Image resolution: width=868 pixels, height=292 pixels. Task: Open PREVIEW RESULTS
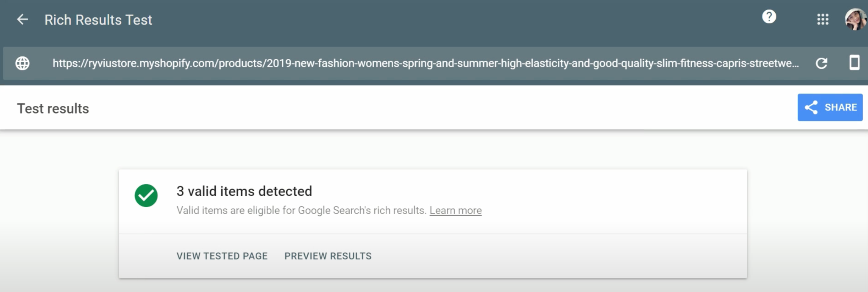click(x=328, y=256)
